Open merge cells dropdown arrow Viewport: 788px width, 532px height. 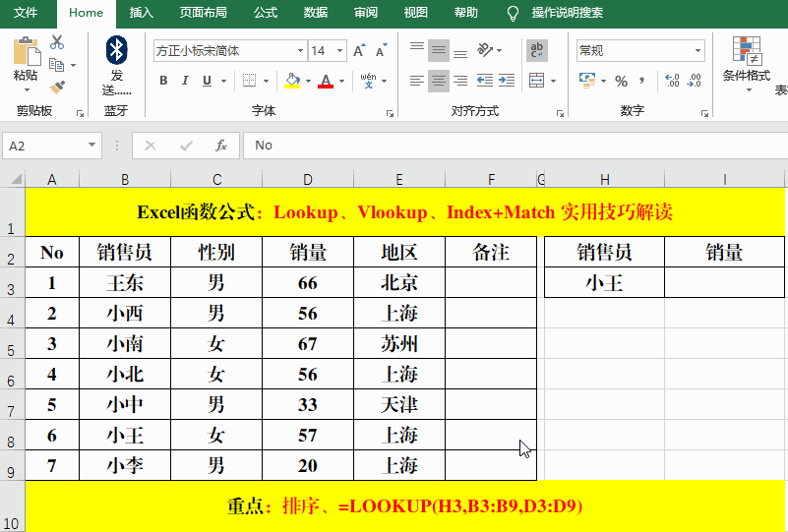click(x=553, y=81)
